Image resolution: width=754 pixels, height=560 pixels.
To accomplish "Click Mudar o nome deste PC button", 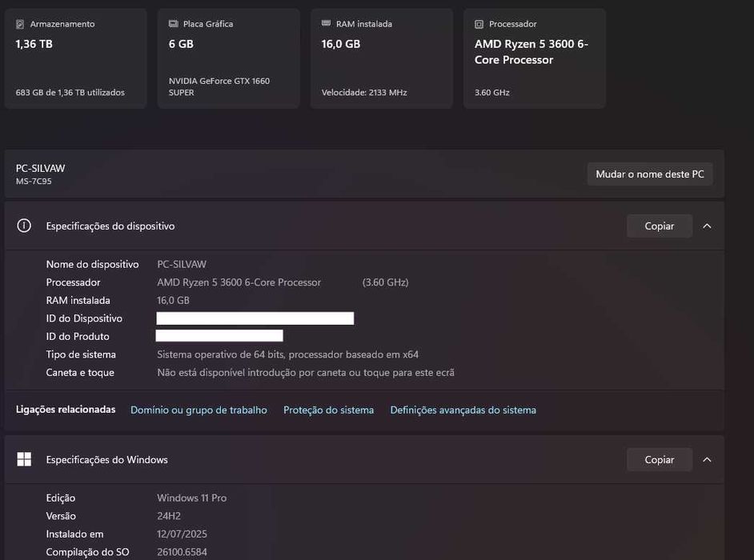I will [x=650, y=174].
